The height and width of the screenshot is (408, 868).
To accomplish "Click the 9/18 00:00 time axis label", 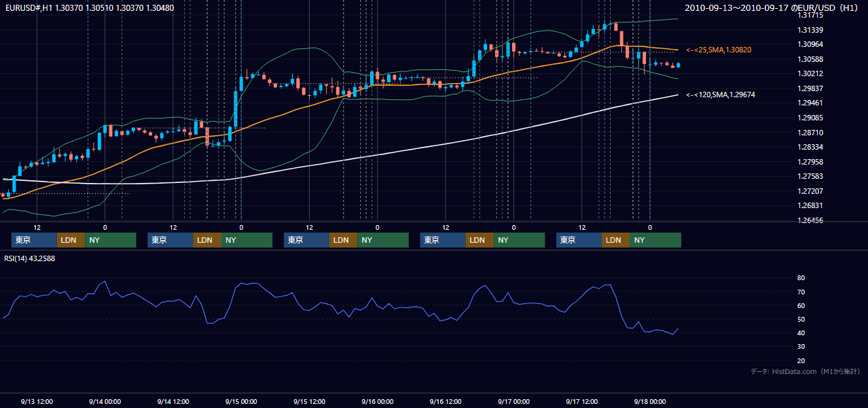I will click(649, 401).
